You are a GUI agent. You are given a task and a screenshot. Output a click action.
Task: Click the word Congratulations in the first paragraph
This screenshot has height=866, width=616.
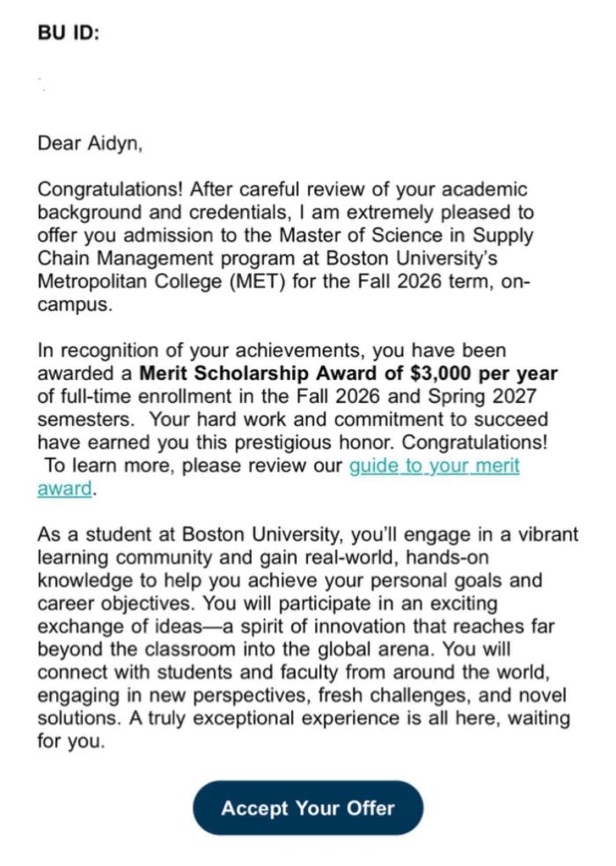(x=97, y=189)
